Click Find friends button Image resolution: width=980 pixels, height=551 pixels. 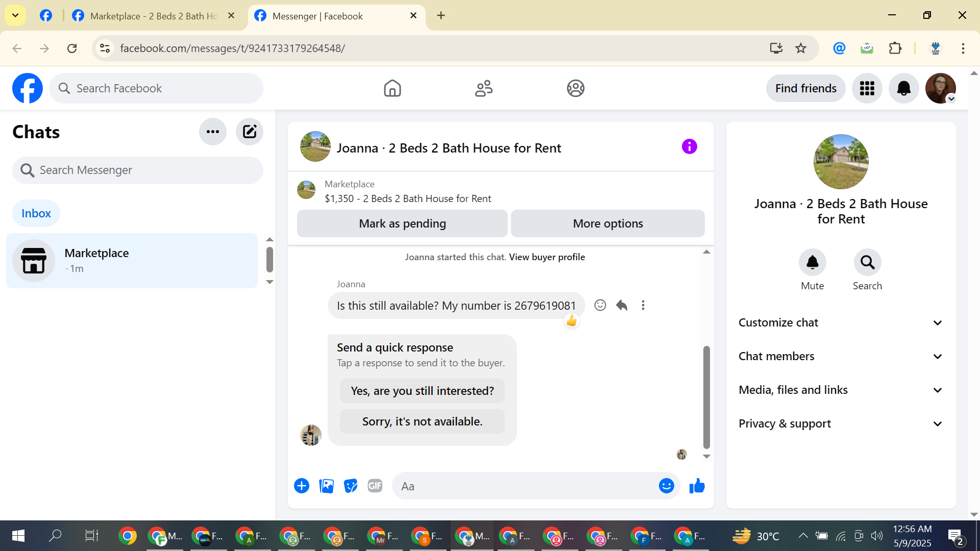(x=805, y=88)
